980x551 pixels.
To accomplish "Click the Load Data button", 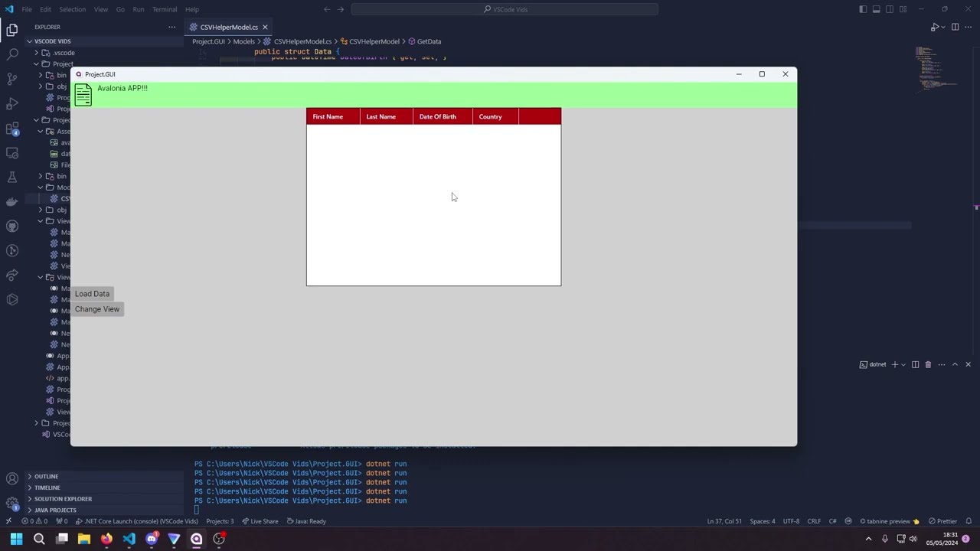I will (92, 294).
